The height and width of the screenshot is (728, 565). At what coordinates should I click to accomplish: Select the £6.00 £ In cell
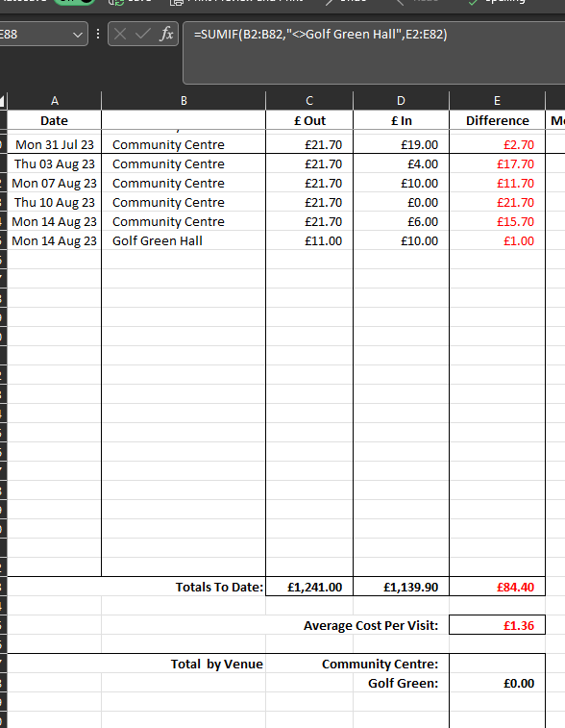pyautogui.click(x=402, y=222)
